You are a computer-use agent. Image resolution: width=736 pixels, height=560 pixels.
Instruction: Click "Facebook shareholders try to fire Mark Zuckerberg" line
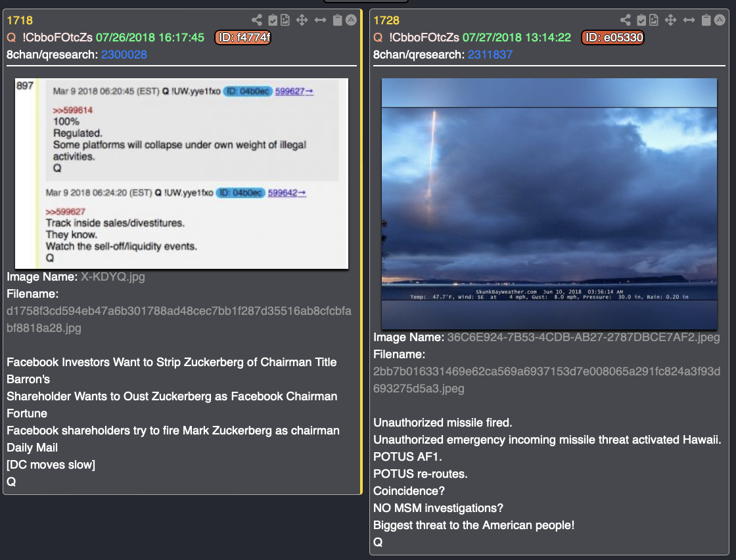173,431
